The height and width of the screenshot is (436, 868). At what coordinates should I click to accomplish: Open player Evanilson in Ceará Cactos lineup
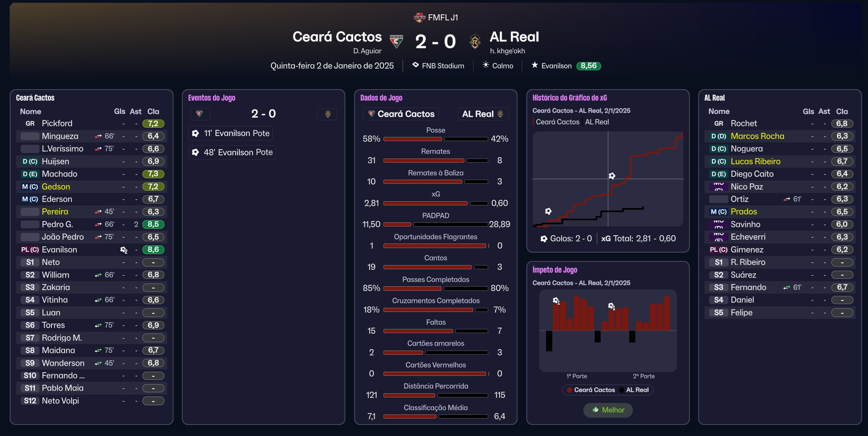(59, 249)
